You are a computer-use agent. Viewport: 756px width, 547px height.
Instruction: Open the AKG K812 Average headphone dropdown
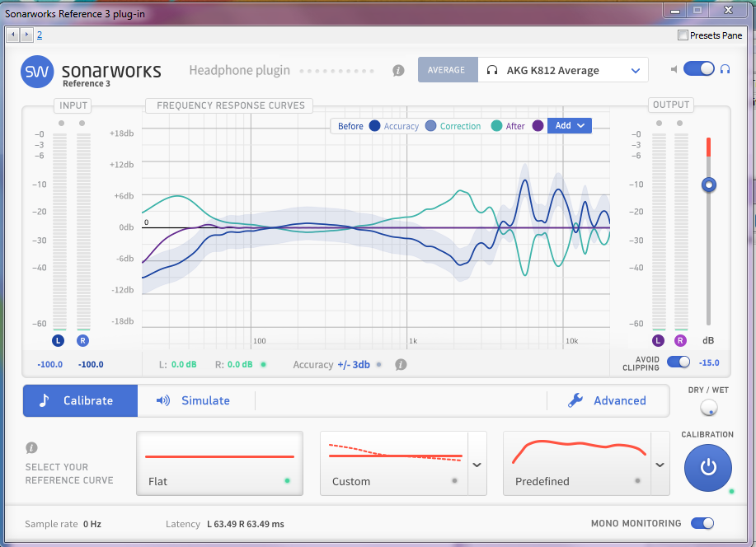click(x=562, y=70)
